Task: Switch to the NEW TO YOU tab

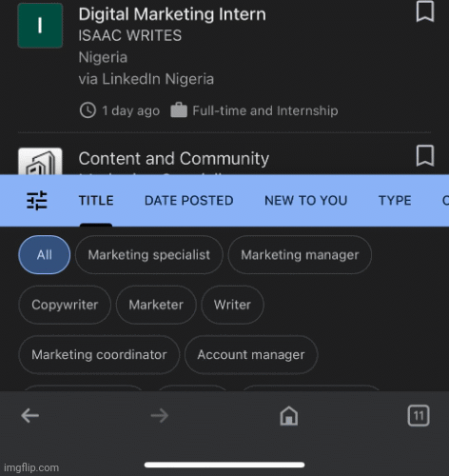Action: point(306,201)
